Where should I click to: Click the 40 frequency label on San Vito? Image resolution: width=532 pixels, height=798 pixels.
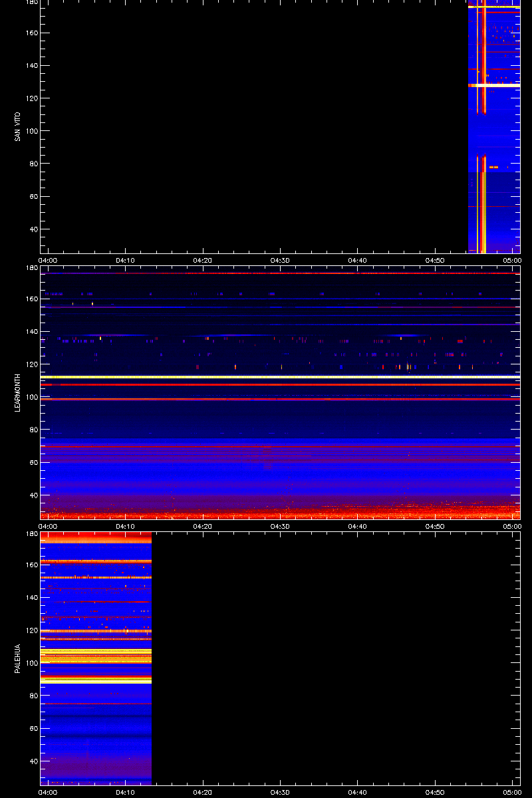pyautogui.click(x=34, y=229)
